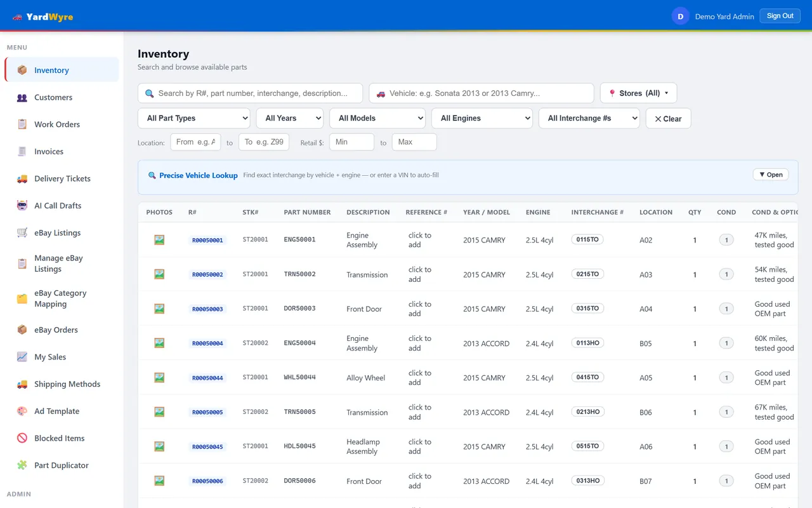Clear all inventory filters
The image size is (812, 508).
coord(668,119)
